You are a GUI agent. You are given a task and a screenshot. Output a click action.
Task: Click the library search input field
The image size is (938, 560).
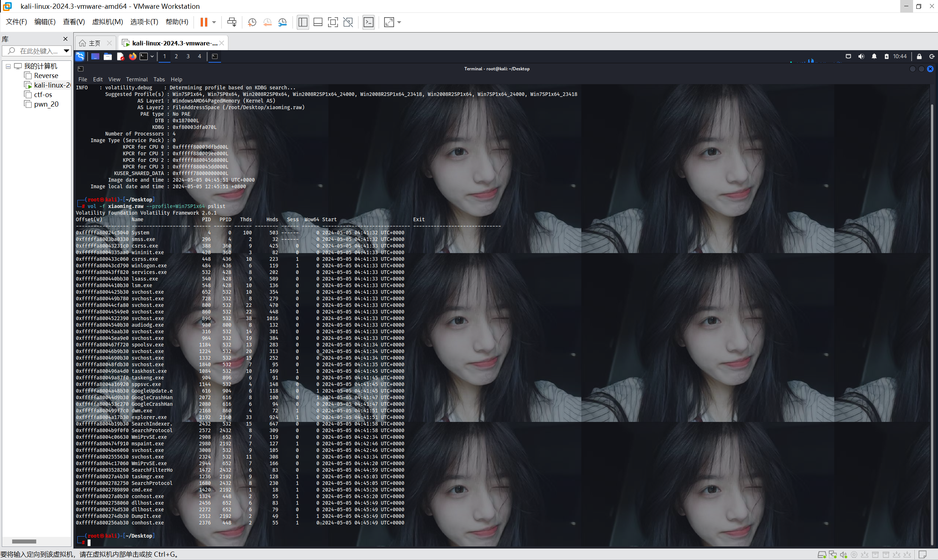[37, 51]
